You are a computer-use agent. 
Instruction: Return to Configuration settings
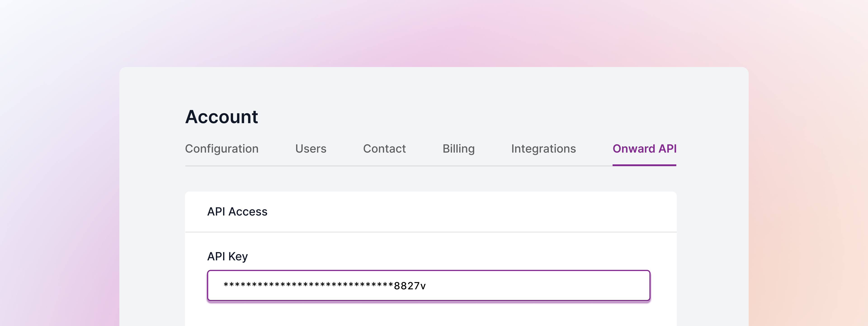tap(222, 149)
